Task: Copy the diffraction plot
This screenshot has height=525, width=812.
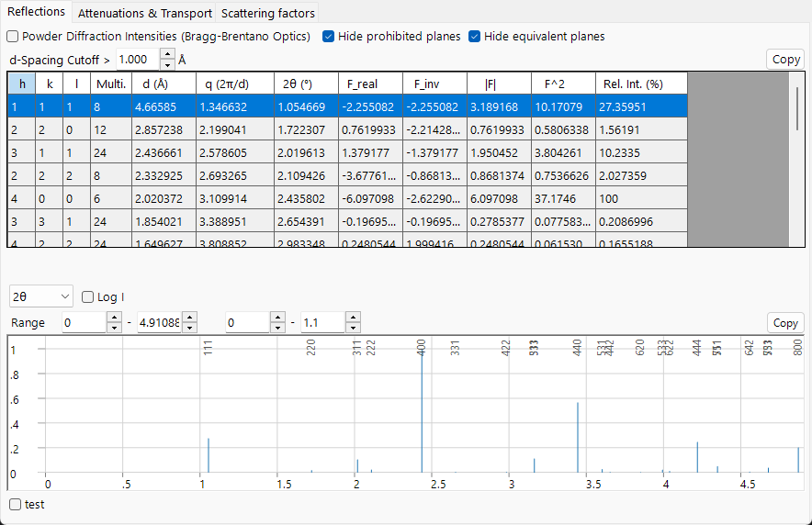Action: click(785, 323)
